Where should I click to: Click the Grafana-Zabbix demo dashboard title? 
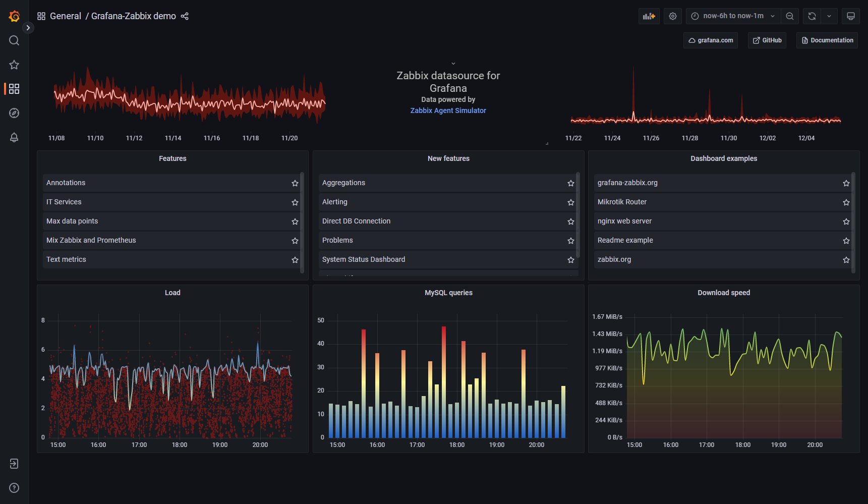(x=134, y=16)
